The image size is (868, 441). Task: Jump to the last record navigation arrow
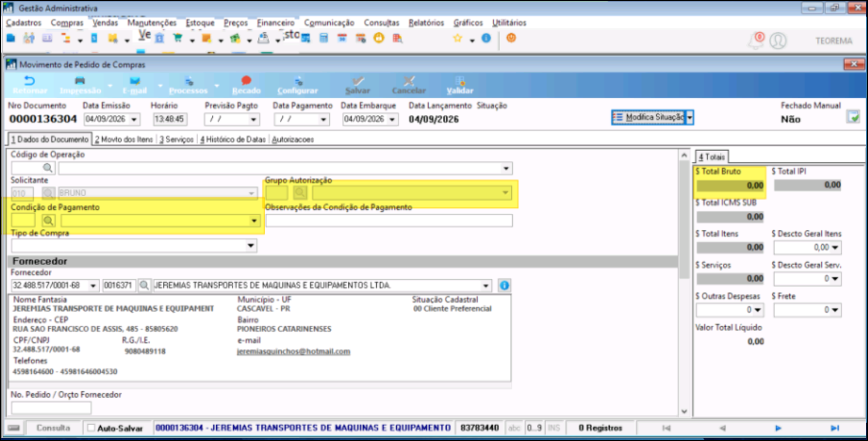pyautogui.click(x=835, y=428)
